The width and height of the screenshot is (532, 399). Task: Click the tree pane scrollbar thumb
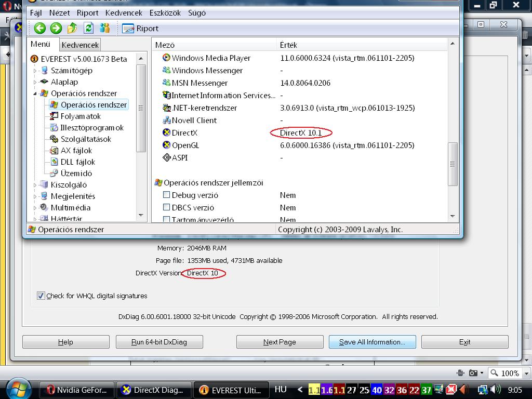[x=141, y=108]
